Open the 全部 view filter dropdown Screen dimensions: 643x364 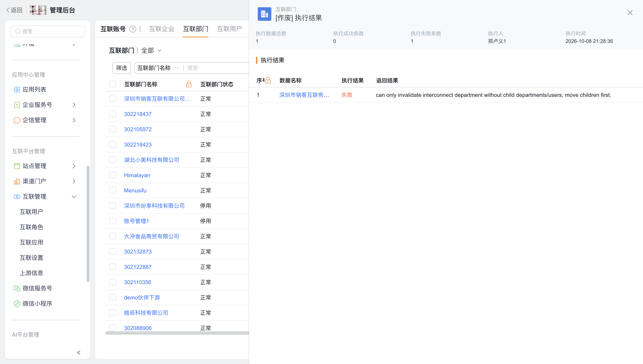coord(151,51)
